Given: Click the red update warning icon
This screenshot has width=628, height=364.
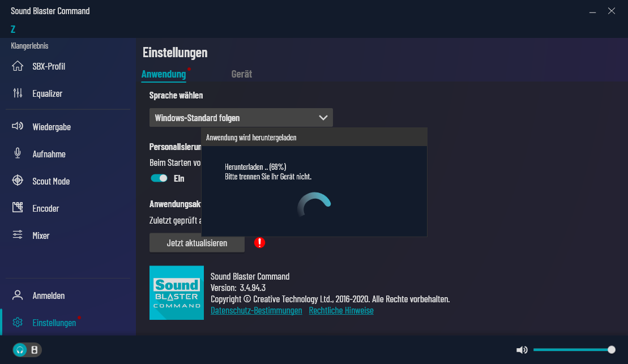Looking at the screenshot, I should (259, 243).
